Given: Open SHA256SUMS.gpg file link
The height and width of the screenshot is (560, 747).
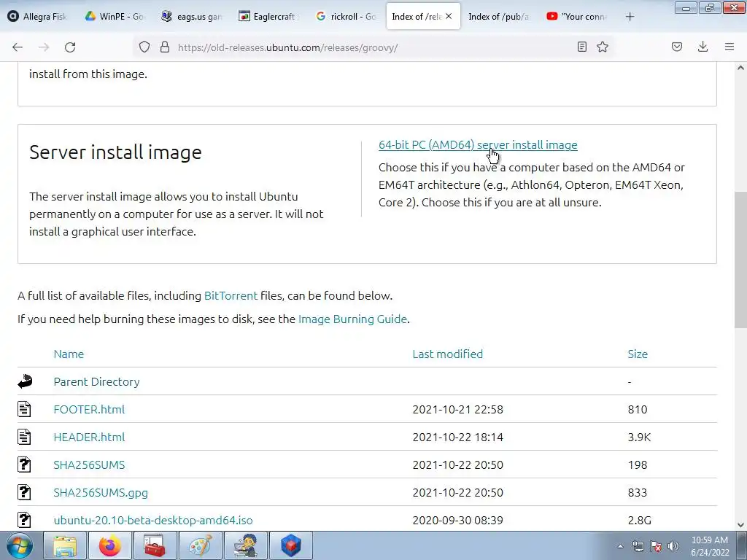Looking at the screenshot, I should 101,492.
